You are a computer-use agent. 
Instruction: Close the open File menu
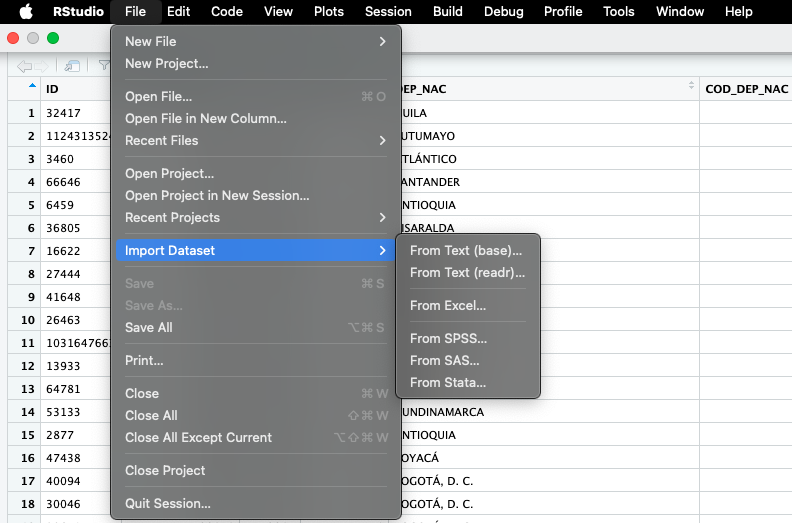135,11
